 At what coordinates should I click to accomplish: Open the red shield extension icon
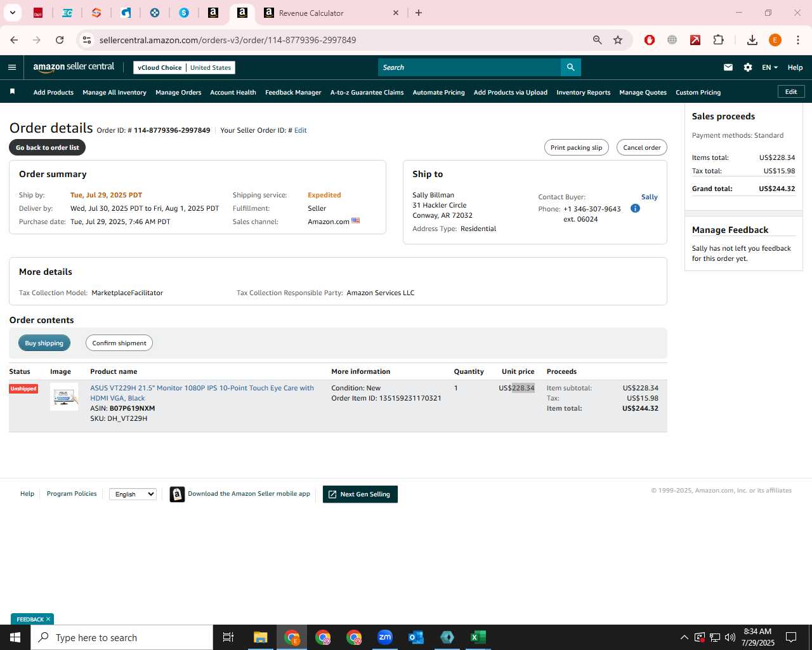pos(650,40)
